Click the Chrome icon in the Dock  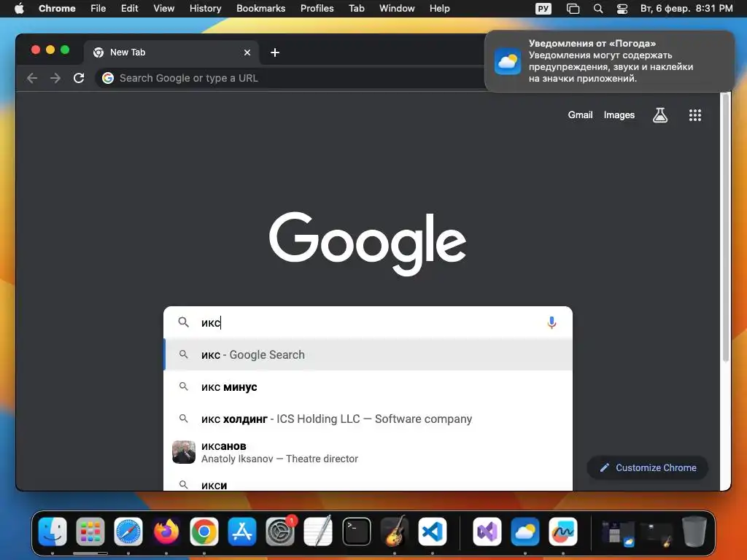(x=204, y=532)
